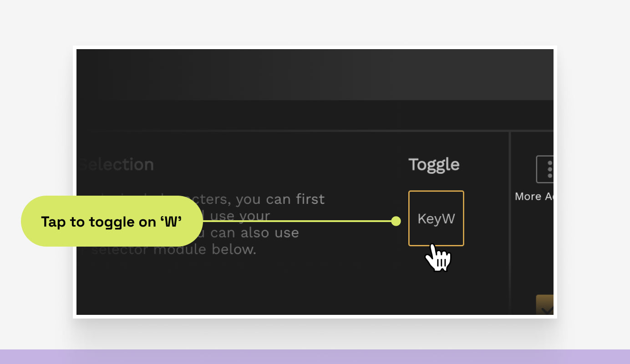
Task: Click the purple band at the bottom
Action: (315, 357)
